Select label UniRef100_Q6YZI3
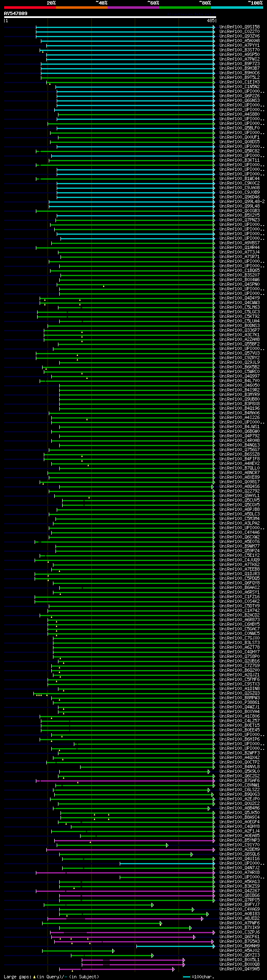The height and width of the screenshot is (980, 267). click(239, 955)
